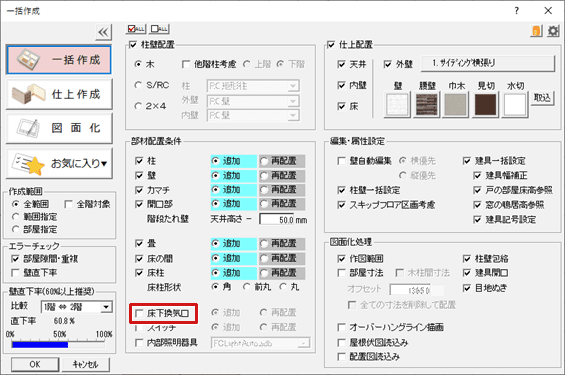Click the 巾木 texture swatch

coord(456,104)
